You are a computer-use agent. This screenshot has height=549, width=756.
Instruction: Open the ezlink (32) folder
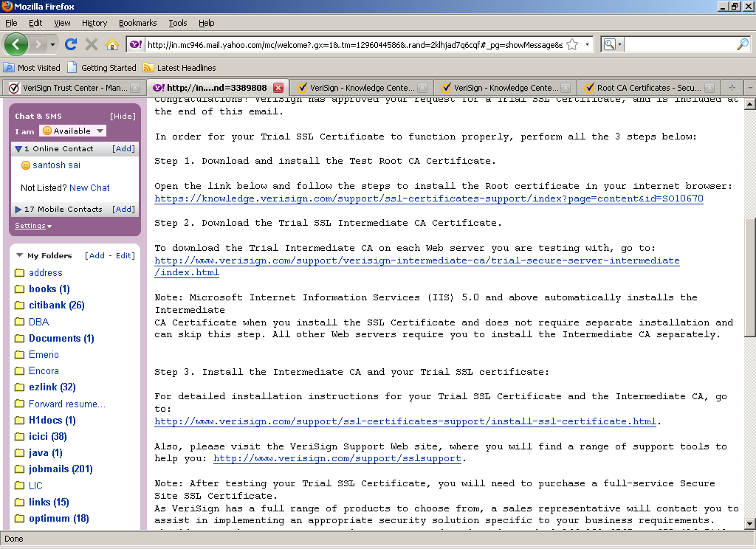coord(52,387)
